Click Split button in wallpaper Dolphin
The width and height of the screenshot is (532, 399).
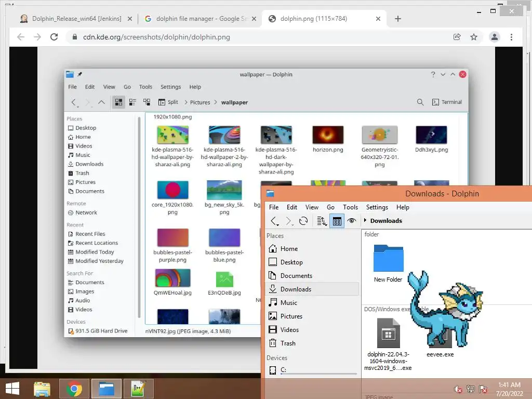coord(168,102)
